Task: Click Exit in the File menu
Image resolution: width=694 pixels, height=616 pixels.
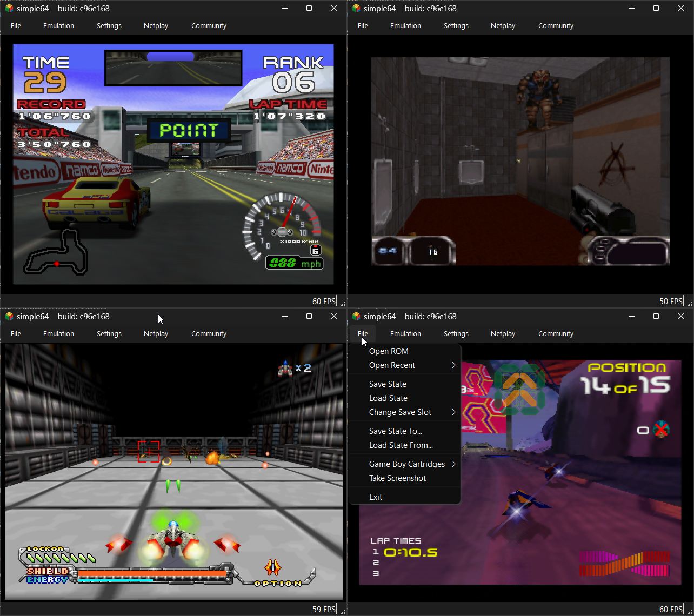Action: click(x=376, y=497)
